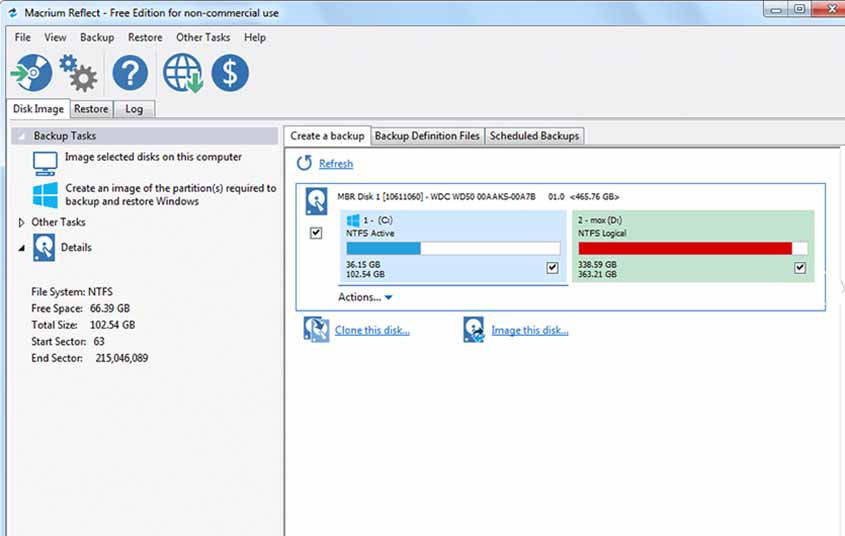The height and width of the screenshot is (536, 845).
Task: Click Create an image of Windows partitions
Action: pyautogui.click(x=171, y=194)
